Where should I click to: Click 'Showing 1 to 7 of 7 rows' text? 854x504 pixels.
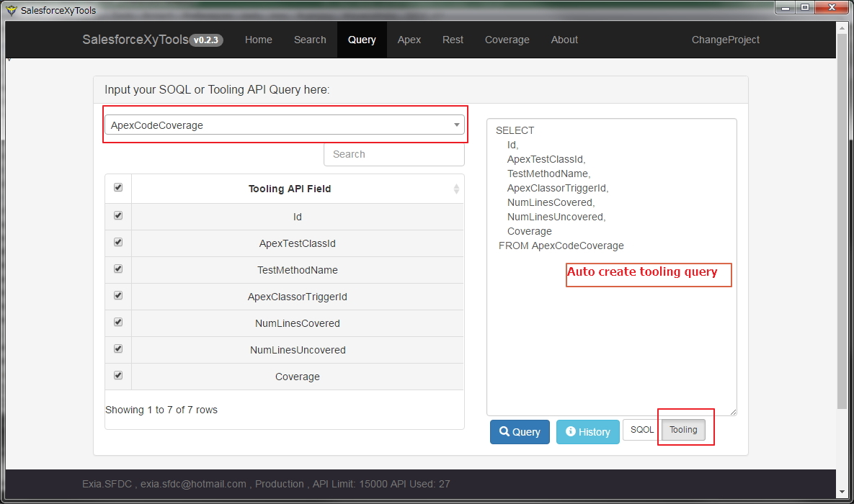(x=161, y=410)
